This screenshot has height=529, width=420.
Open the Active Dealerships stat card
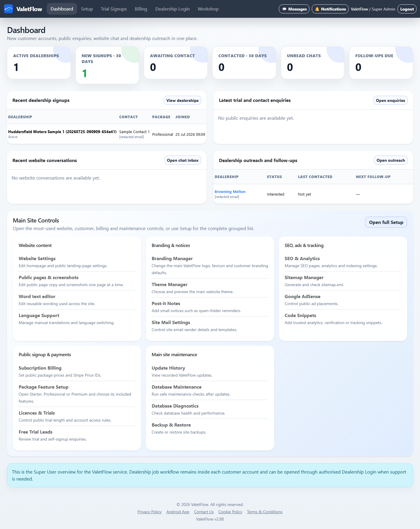(x=39, y=63)
